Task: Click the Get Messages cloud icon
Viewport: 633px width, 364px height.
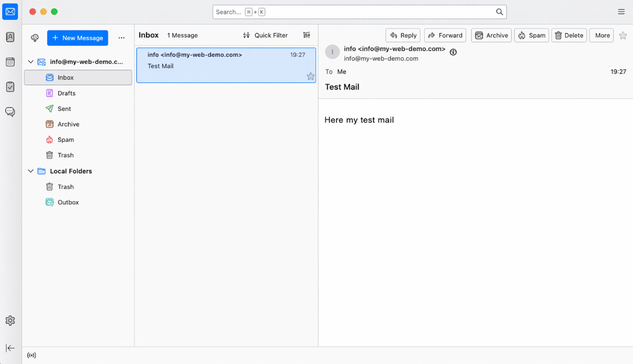Action: coord(35,38)
